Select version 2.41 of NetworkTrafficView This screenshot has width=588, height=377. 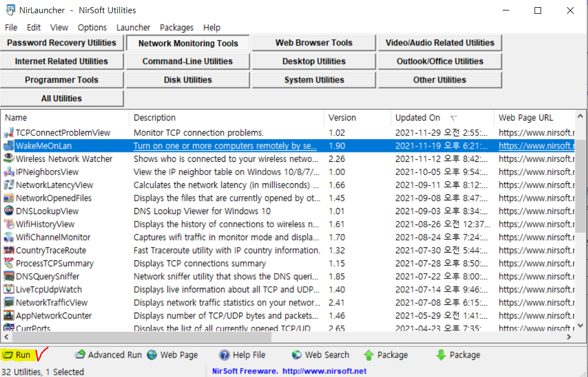pos(337,303)
